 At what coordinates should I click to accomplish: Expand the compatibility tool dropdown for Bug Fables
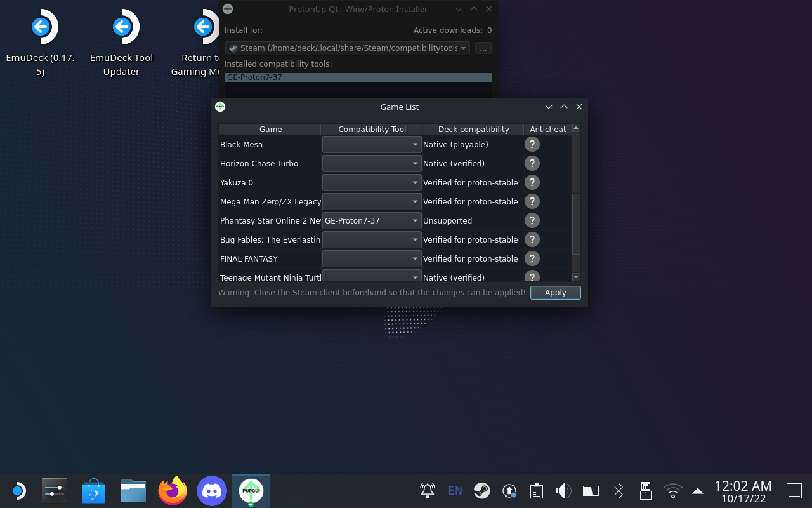pyautogui.click(x=372, y=240)
